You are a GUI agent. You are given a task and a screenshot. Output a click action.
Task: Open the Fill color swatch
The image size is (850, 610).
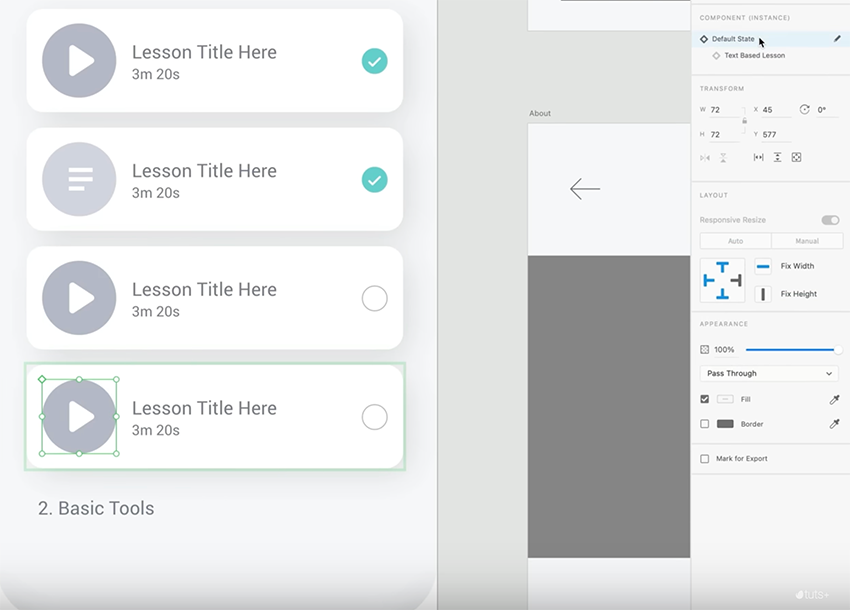(725, 399)
